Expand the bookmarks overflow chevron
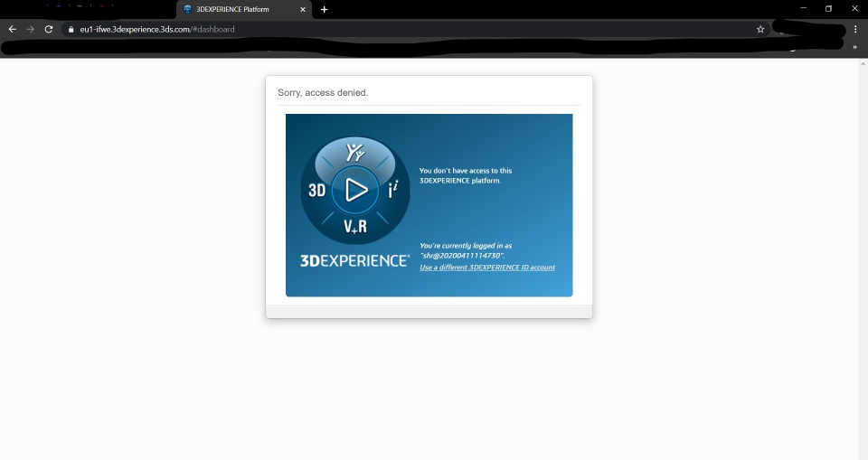This screenshot has height=460, width=868. click(854, 48)
